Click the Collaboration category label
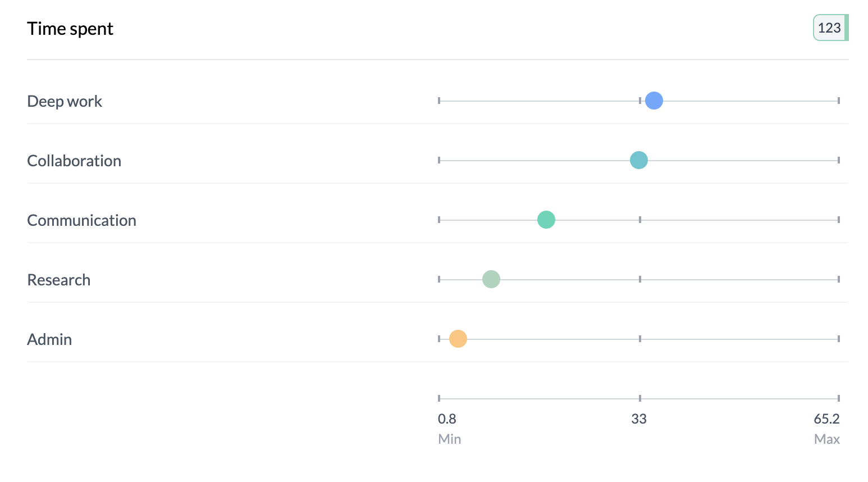 pyautogui.click(x=74, y=161)
